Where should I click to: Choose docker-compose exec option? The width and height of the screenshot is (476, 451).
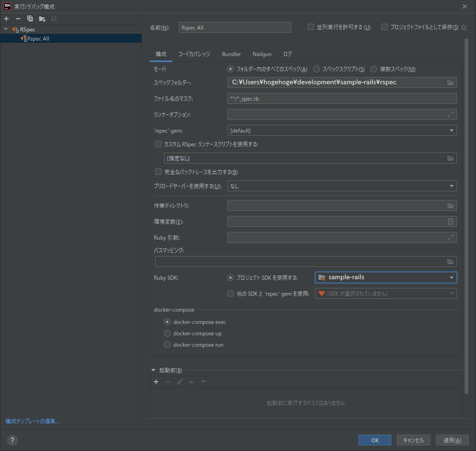click(167, 322)
